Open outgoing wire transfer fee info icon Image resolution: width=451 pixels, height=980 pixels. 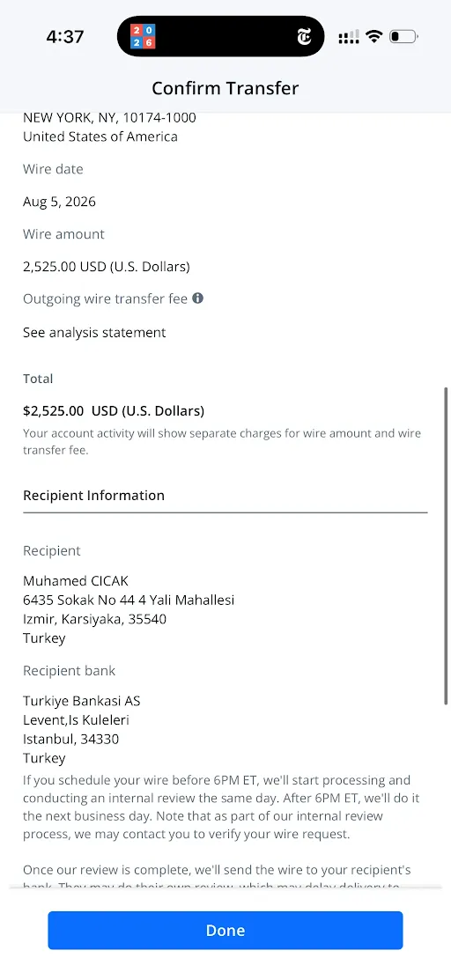[197, 298]
